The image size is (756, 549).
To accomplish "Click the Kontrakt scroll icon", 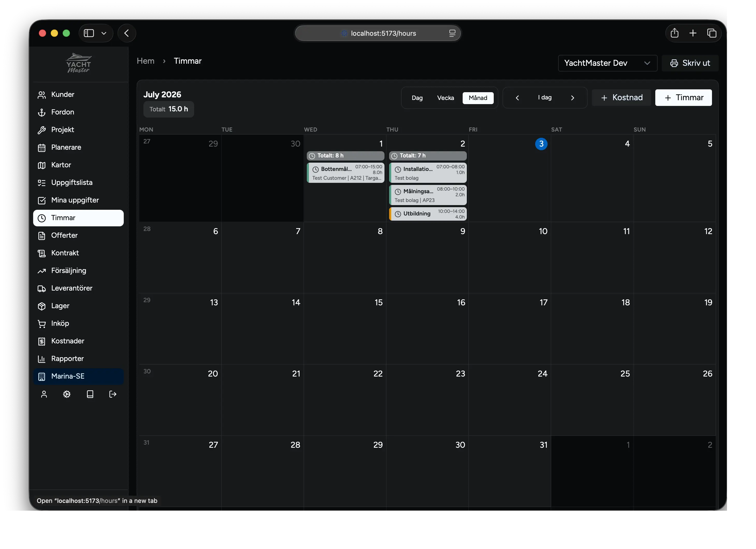I will click(42, 254).
